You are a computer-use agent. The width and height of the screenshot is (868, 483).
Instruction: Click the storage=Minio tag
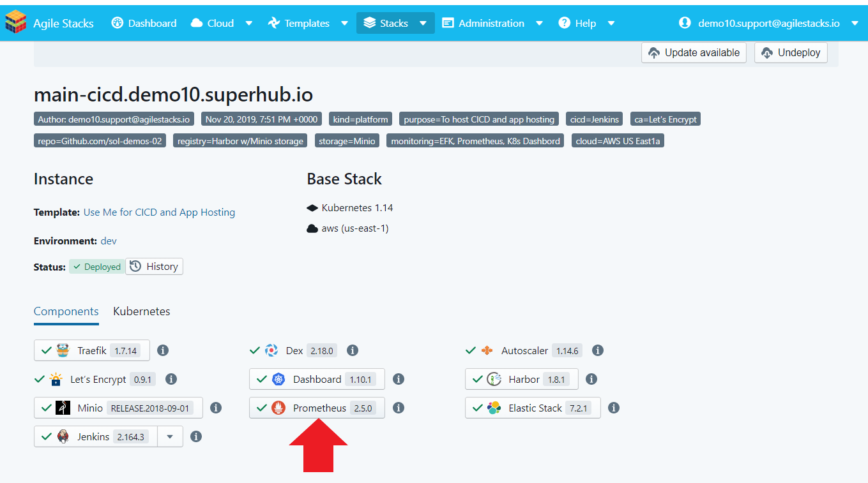pos(347,141)
